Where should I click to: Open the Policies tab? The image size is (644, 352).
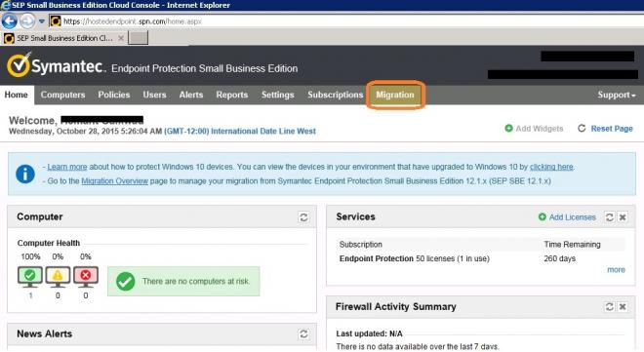[x=114, y=95]
